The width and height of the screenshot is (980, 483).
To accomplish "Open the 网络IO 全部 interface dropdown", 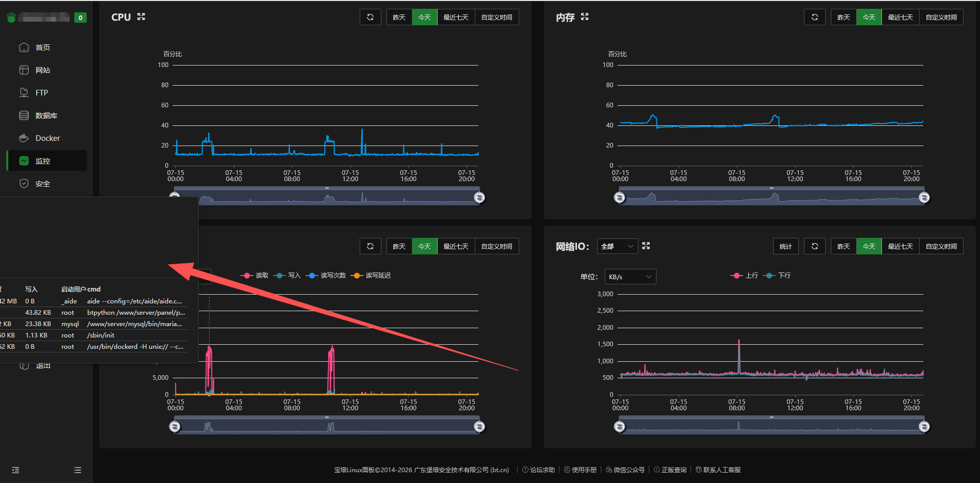I will coord(617,246).
